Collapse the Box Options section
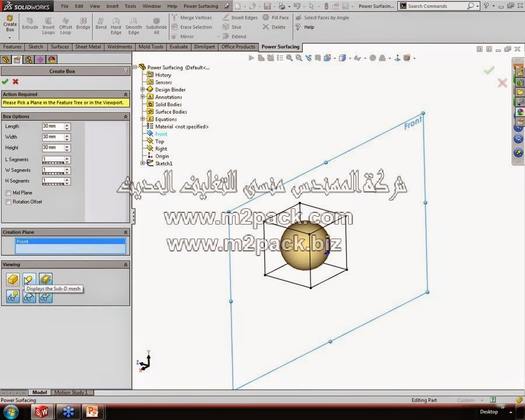525x420 pixels. pos(125,117)
